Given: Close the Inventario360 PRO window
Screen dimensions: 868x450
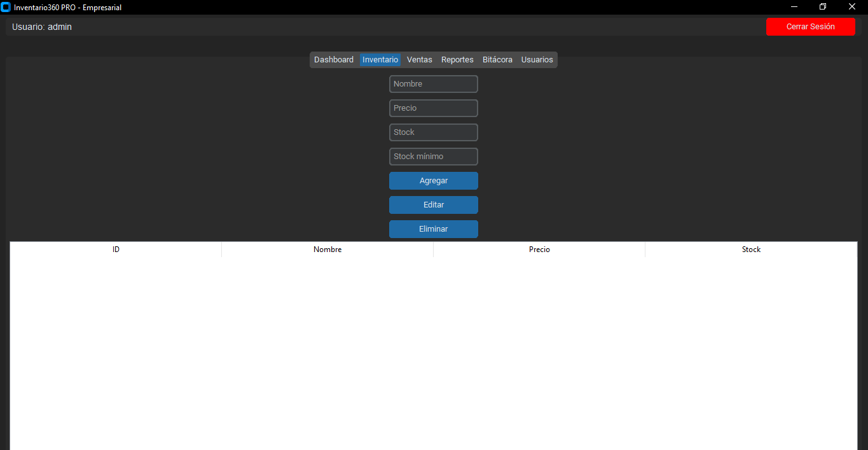Looking at the screenshot, I should [852, 7].
